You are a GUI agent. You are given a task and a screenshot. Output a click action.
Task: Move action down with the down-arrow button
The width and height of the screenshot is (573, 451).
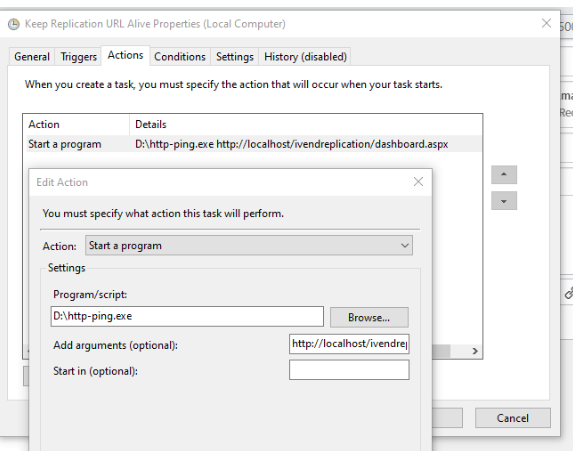(504, 201)
